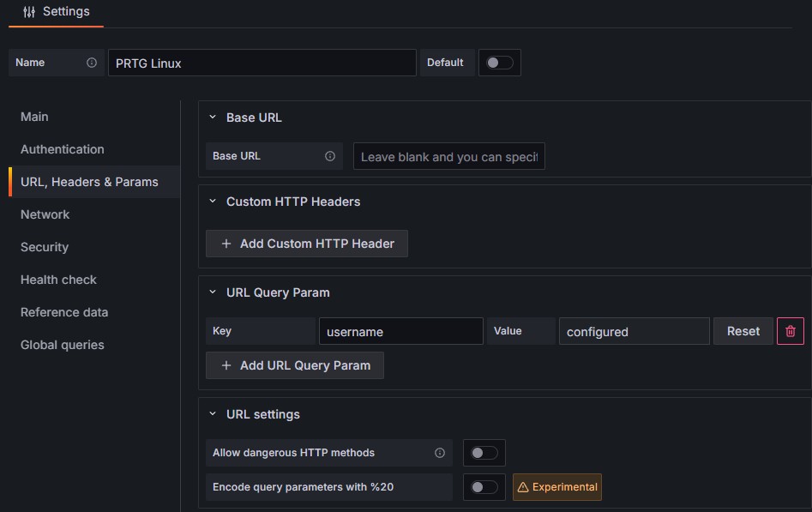Click the Base URL info icon
This screenshot has height=512, width=812.
coord(330,156)
